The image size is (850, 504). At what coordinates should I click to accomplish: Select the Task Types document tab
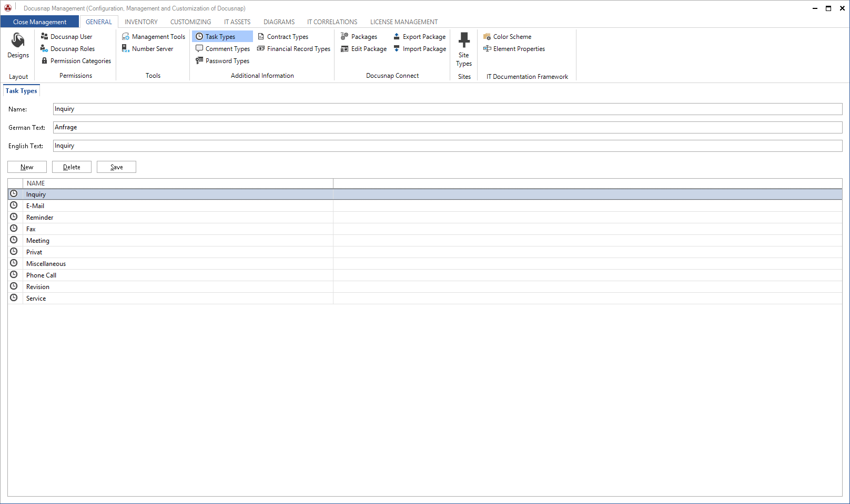coord(22,91)
